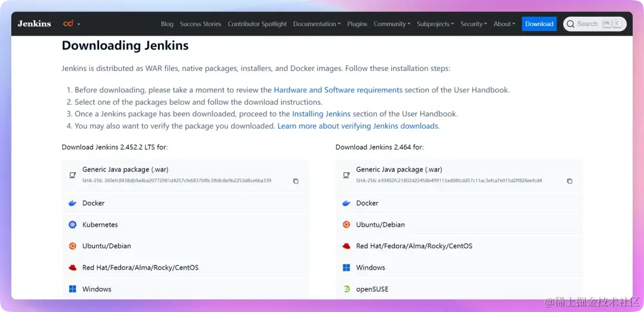
Task: Click the Jenkins logo in navbar
Action: point(34,24)
